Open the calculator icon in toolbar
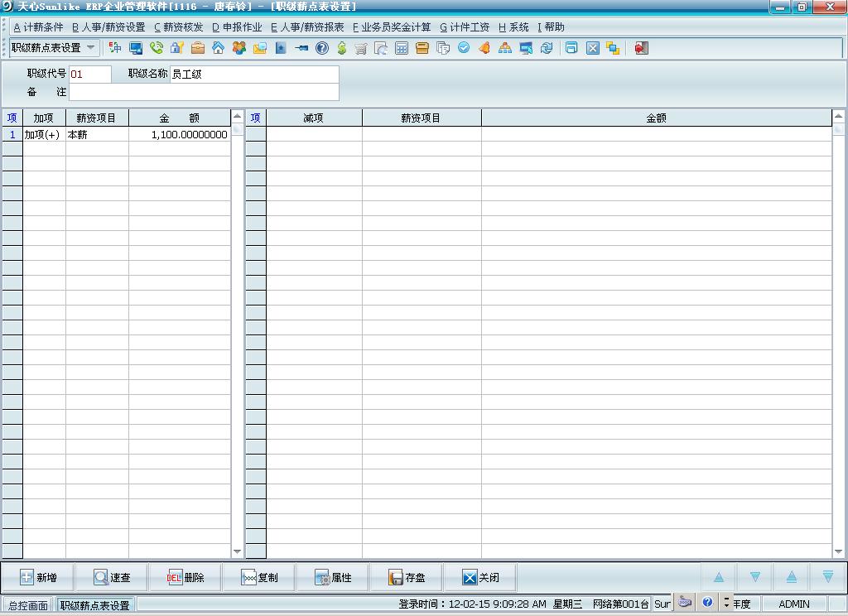848x616 pixels. (x=402, y=48)
